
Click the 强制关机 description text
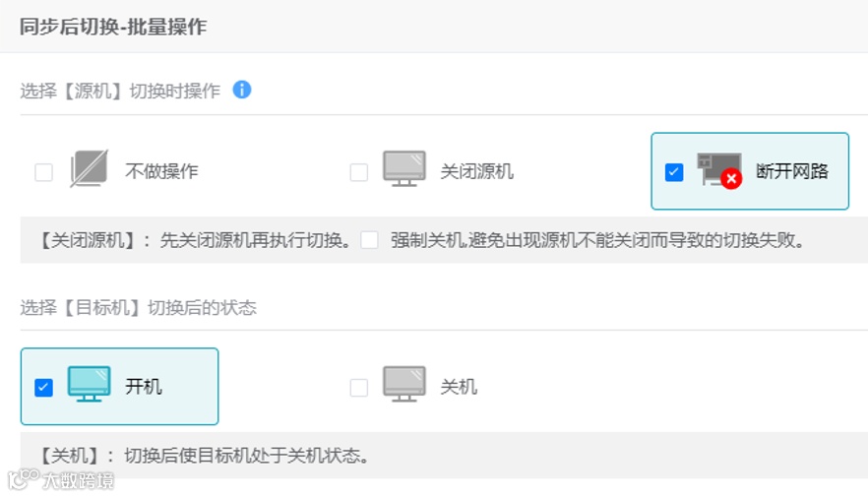pyautogui.click(x=597, y=239)
